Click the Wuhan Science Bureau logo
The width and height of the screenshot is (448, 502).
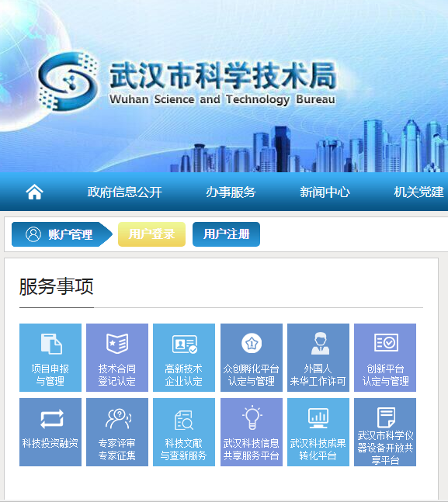click(x=68, y=82)
